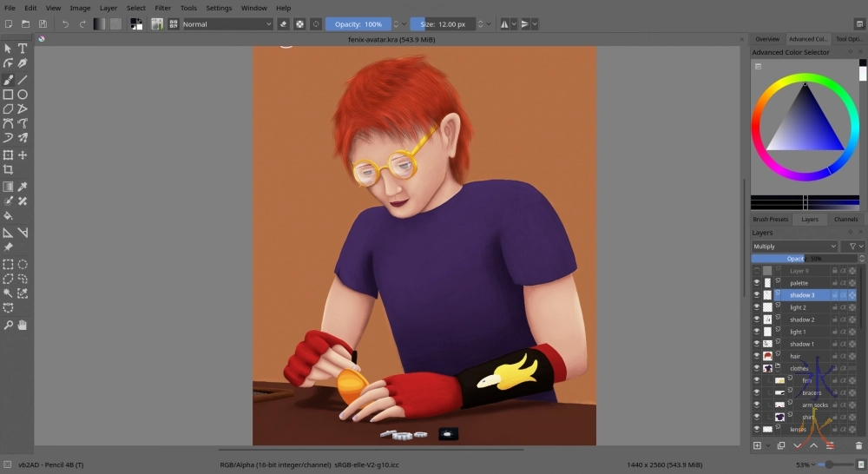This screenshot has width=868, height=474.
Task: Select the shadow 2 layer
Action: (x=802, y=319)
